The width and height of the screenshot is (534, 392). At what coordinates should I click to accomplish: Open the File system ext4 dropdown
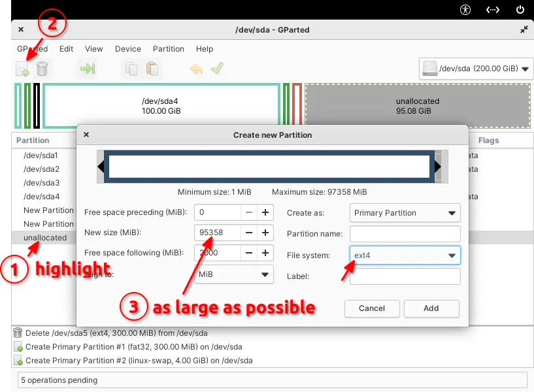tap(405, 255)
